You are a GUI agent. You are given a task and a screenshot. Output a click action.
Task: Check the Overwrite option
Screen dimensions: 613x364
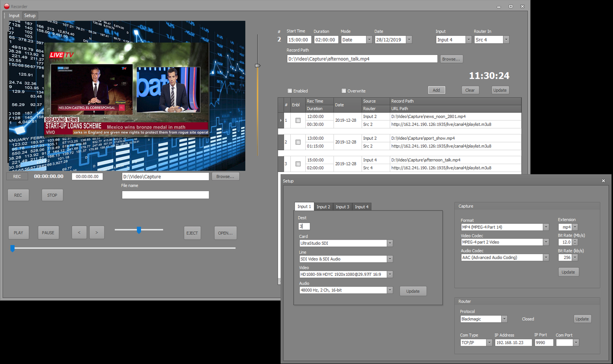click(344, 91)
